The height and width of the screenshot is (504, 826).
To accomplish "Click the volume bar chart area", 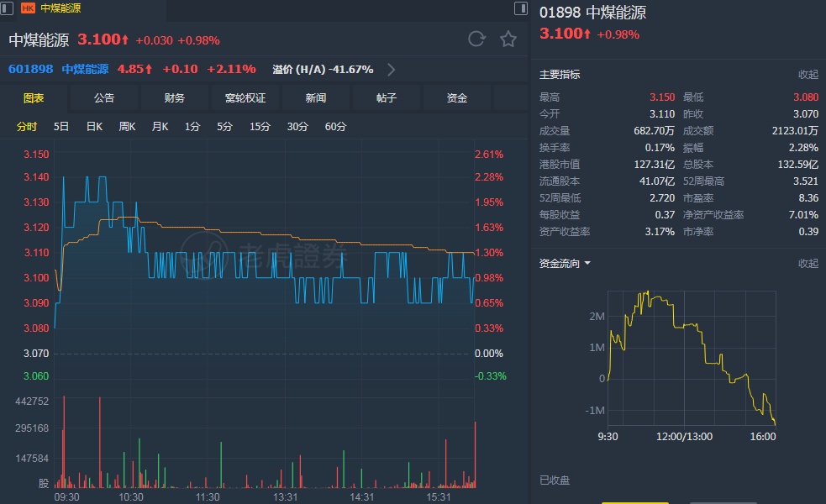I will tap(265, 443).
